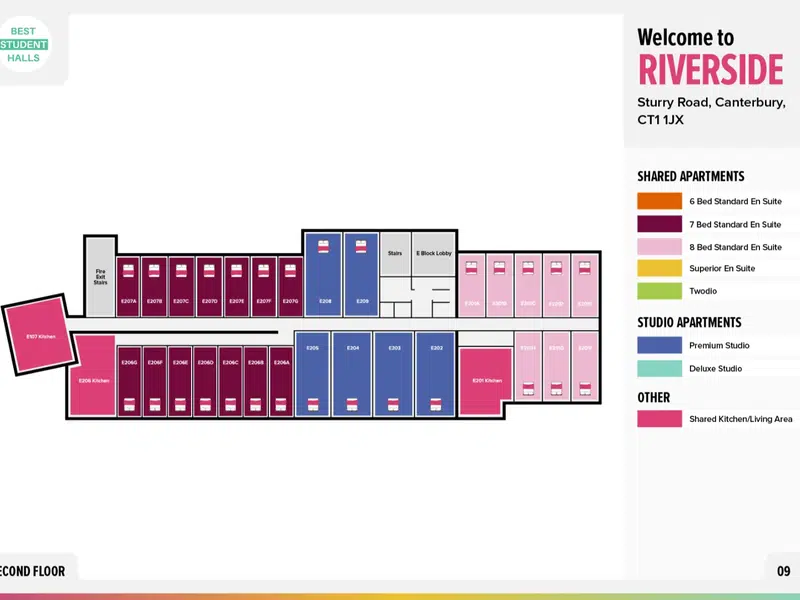Click the Fire Exit Stairs block
Image resolution: width=800 pixels, height=600 pixels.
click(101, 277)
